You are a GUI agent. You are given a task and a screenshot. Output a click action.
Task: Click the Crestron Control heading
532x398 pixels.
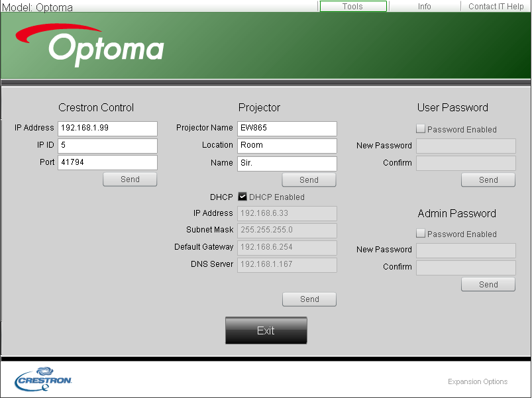point(96,107)
